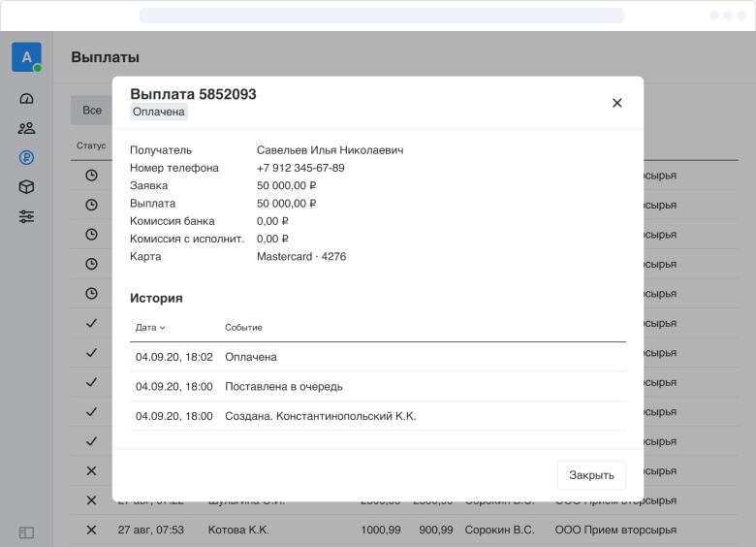Toggle the sidebar collapse panel icon

pos(26,532)
